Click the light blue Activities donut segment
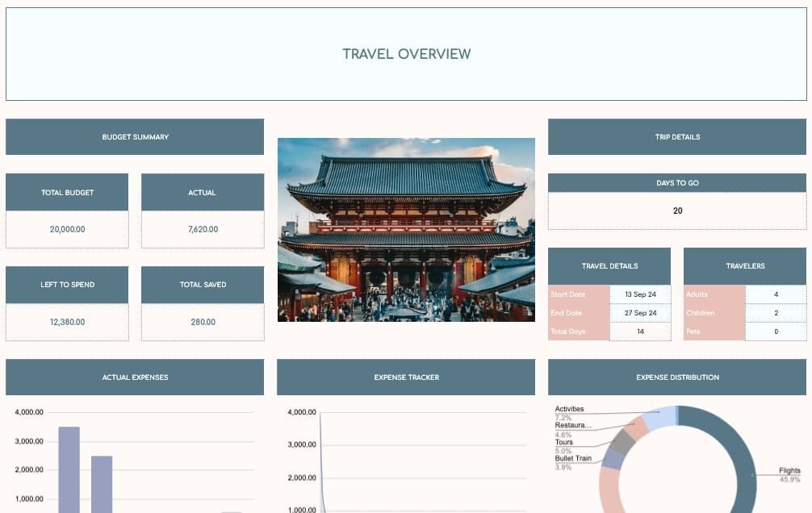The height and width of the screenshot is (513, 812). [x=659, y=417]
